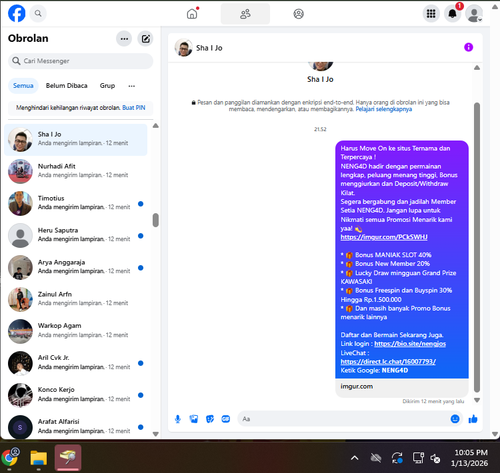
Task: Attach a file with photo icon
Action: [194, 419]
